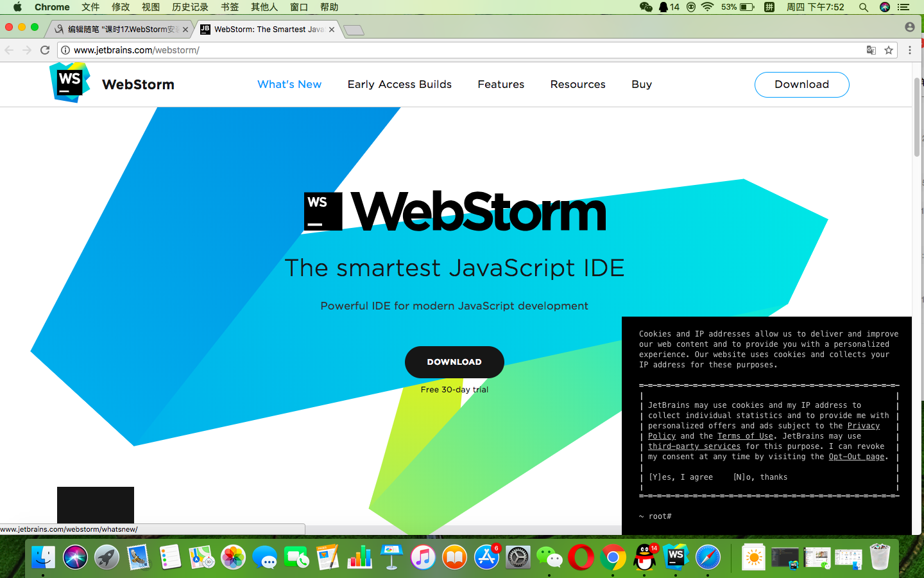Image resolution: width=924 pixels, height=578 pixels.
Task: Open the 书签 menu
Action: pyautogui.click(x=230, y=7)
